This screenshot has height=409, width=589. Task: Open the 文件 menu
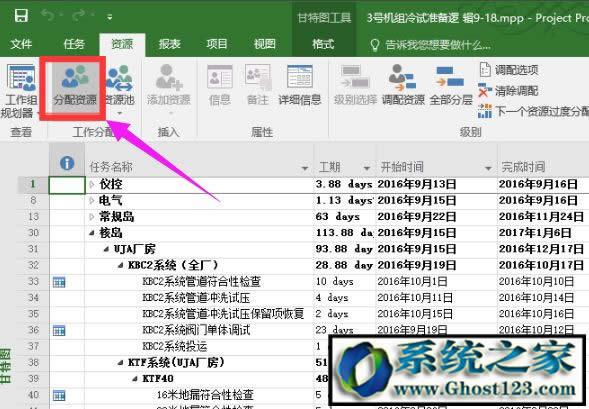[x=21, y=44]
